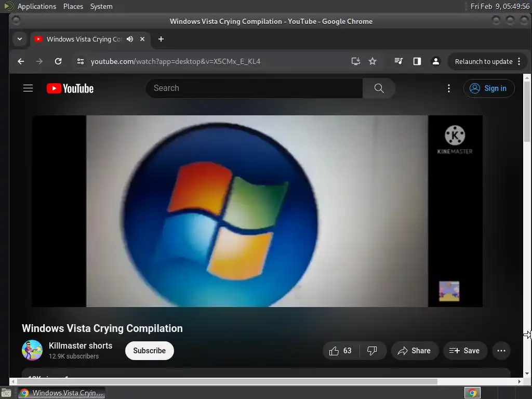Click Chrome's forward arrow

[x=39, y=61]
